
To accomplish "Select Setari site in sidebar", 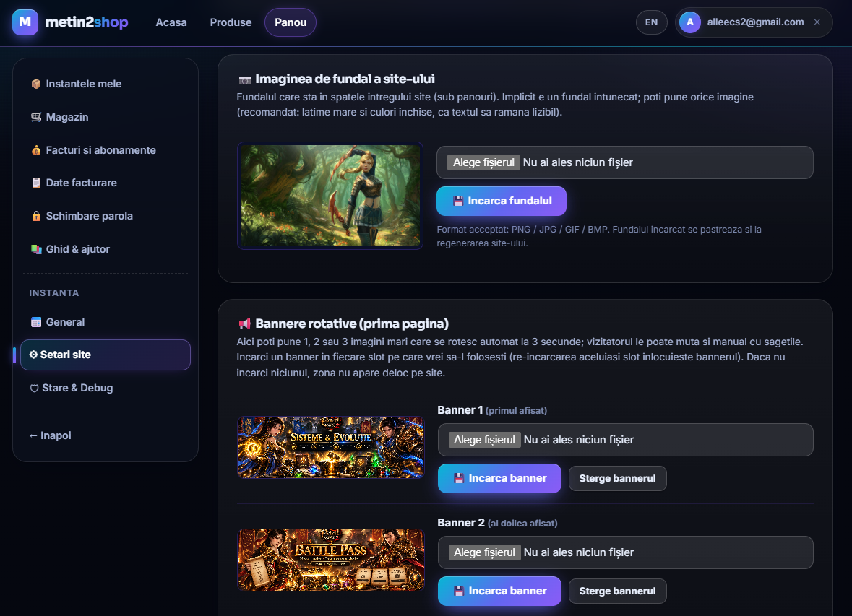I will (106, 355).
